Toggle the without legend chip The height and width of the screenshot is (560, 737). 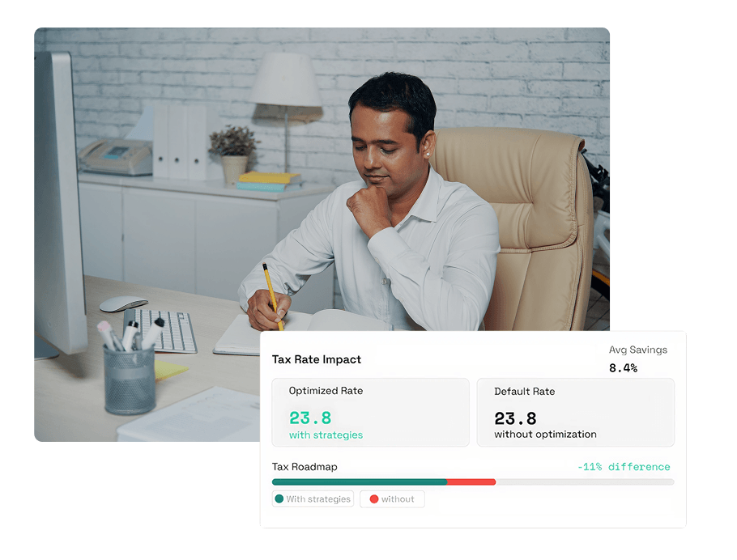coord(392,499)
